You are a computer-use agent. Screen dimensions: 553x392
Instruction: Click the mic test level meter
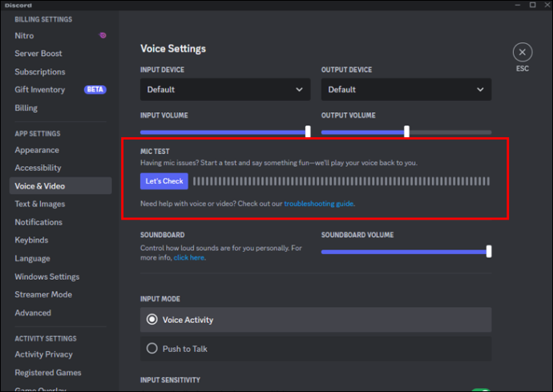click(341, 181)
